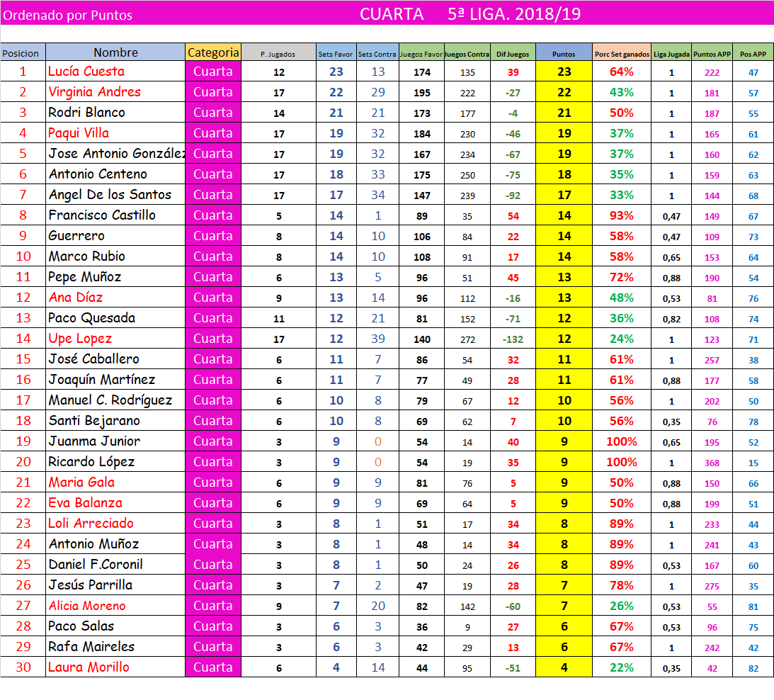Select the name 'Loli Arreciado'
The image size is (774, 700).
pyautogui.click(x=91, y=523)
